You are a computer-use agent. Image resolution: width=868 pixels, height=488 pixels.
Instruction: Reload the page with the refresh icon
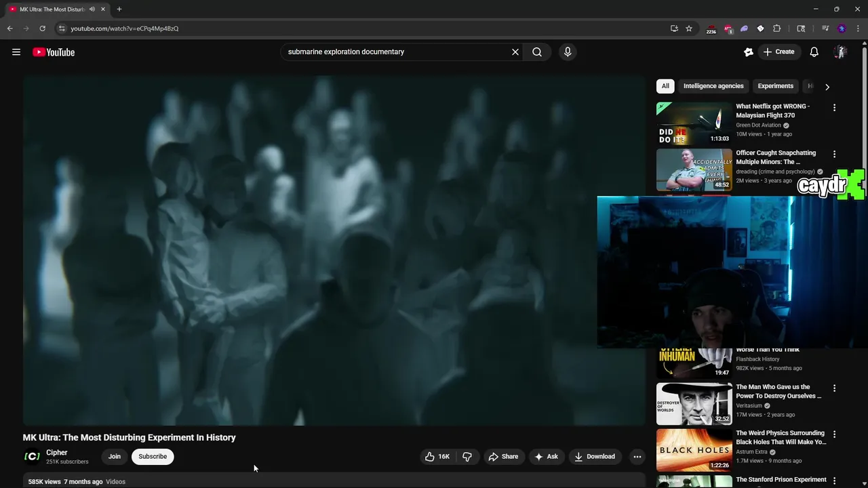coord(42,28)
